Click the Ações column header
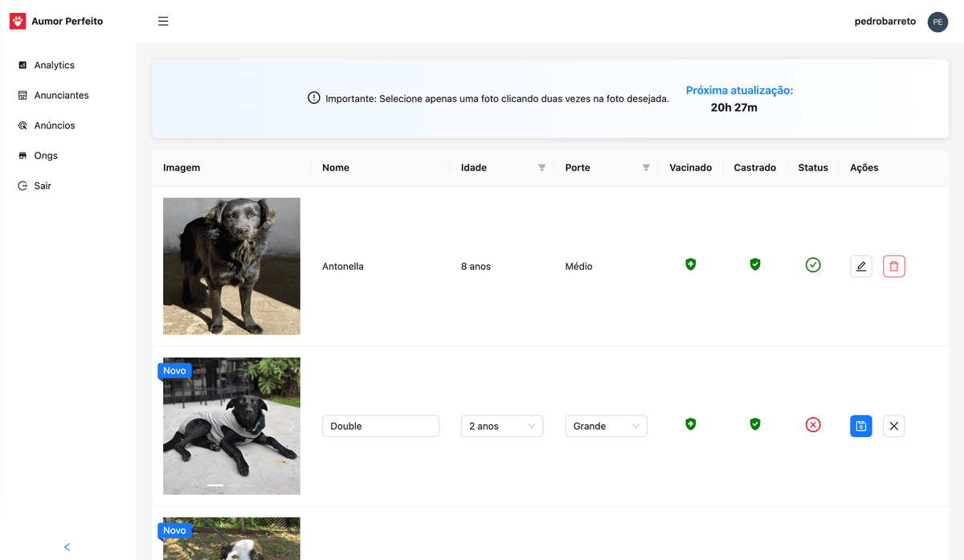964x560 pixels. [864, 168]
